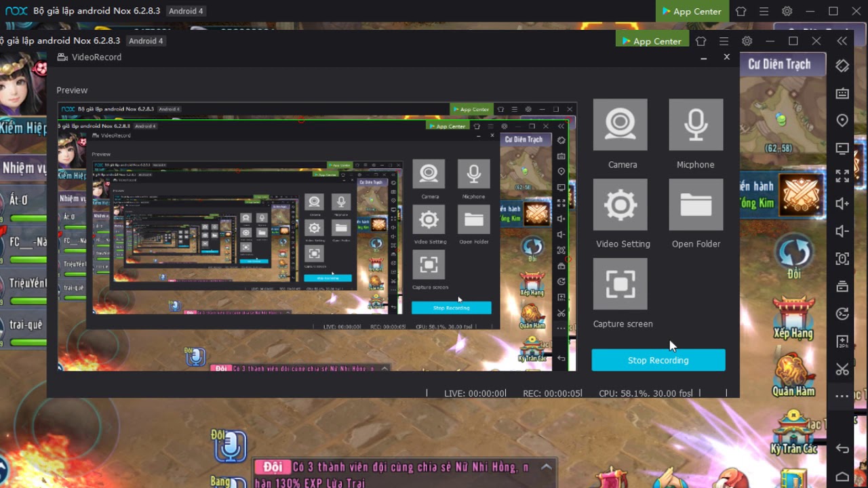This screenshot has width=868, height=488.
Task: Click the Stop Recording button
Action: (658, 360)
